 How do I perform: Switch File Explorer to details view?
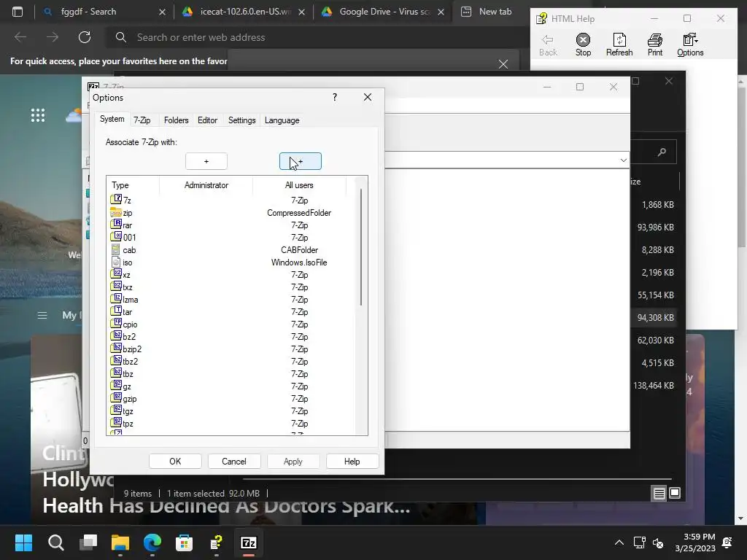click(x=659, y=494)
